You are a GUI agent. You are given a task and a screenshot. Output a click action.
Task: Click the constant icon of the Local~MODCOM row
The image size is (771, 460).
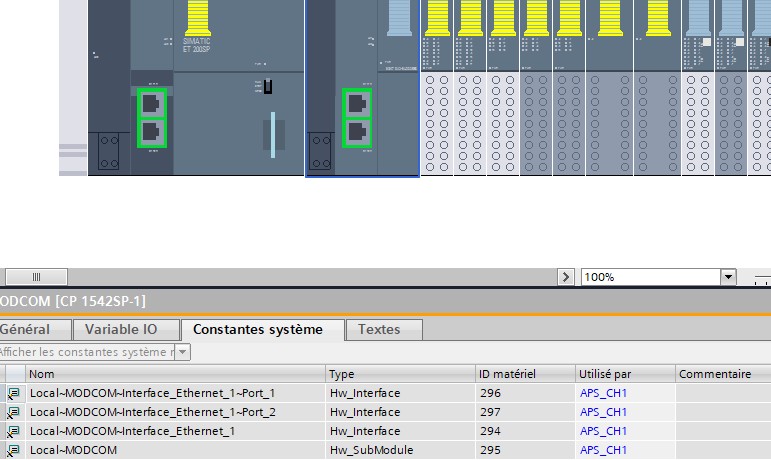point(14,450)
